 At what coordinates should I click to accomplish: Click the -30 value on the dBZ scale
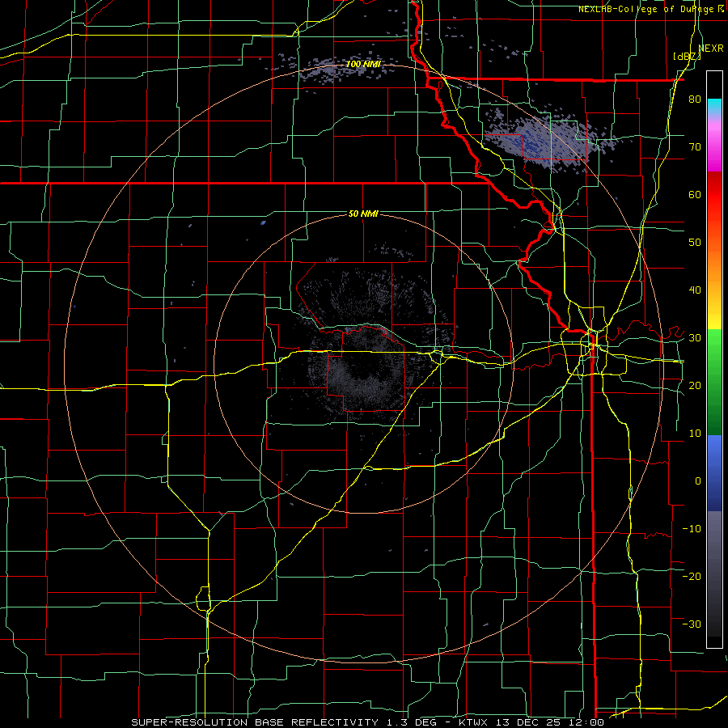pyautogui.click(x=692, y=624)
